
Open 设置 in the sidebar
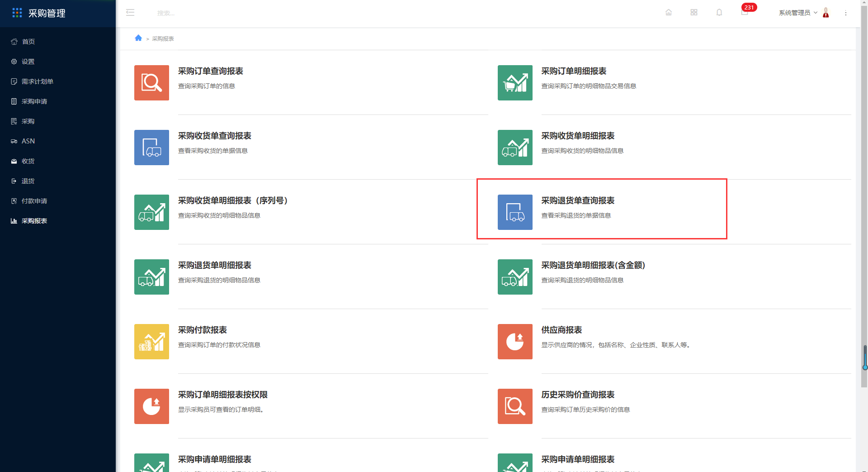58,62
